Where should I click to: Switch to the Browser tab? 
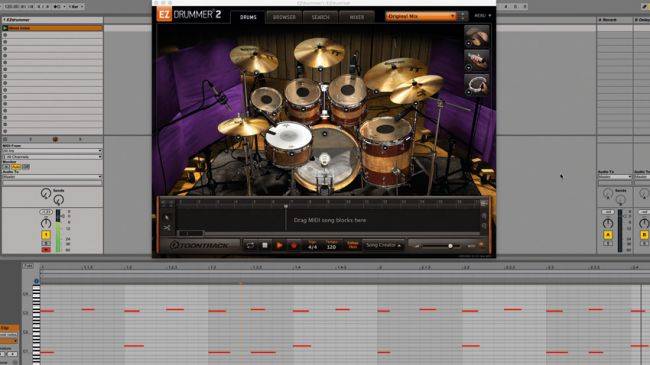[284, 17]
